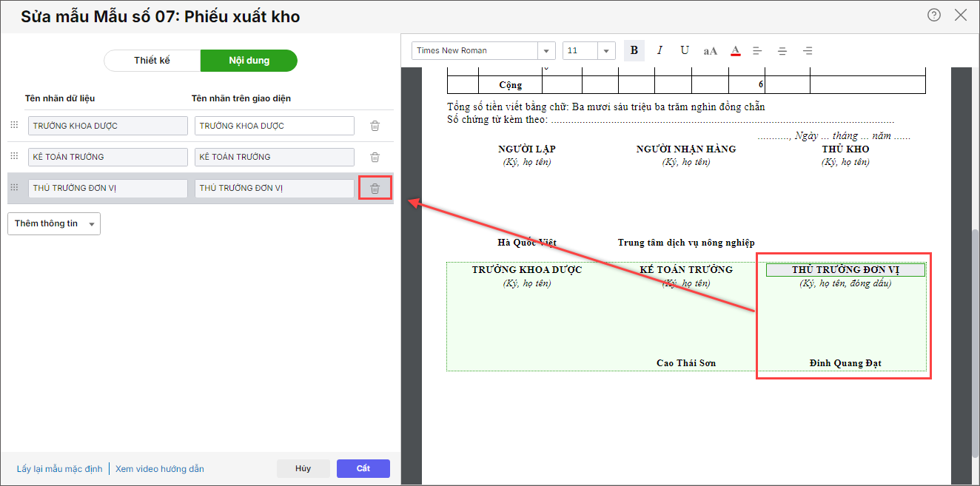Click the name Hà Quốc Việt
980x486 pixels.
pyautogui.click(x=527, y=243)
